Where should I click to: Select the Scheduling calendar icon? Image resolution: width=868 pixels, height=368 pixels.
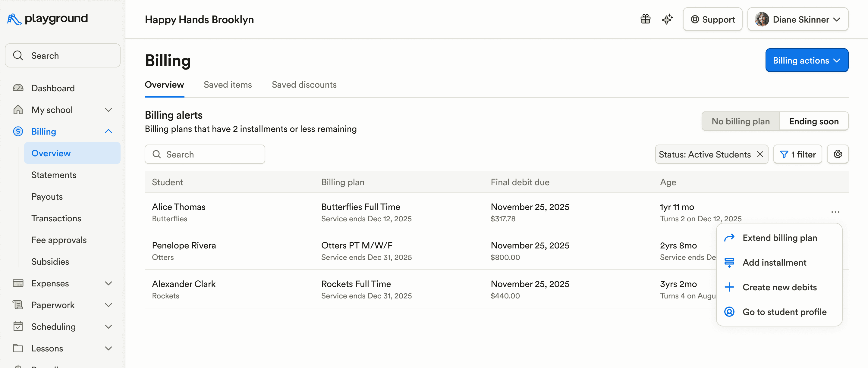tap(17, 326)
